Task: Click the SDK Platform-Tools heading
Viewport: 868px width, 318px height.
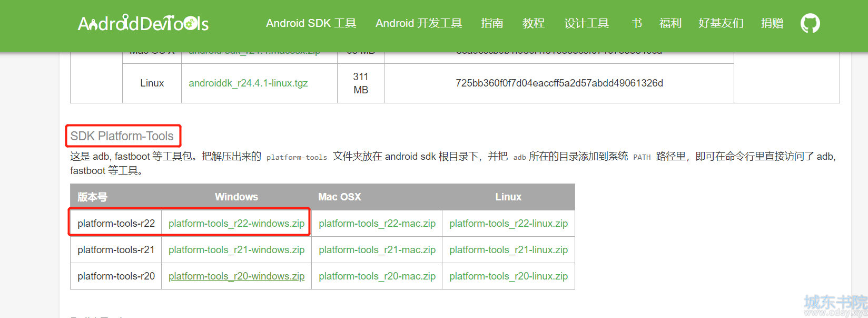Action: pos(122,136)
